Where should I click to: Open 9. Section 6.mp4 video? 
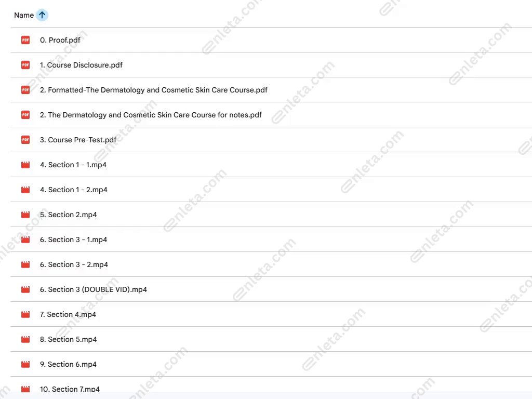pyautogui.click(x=68, y=364)
